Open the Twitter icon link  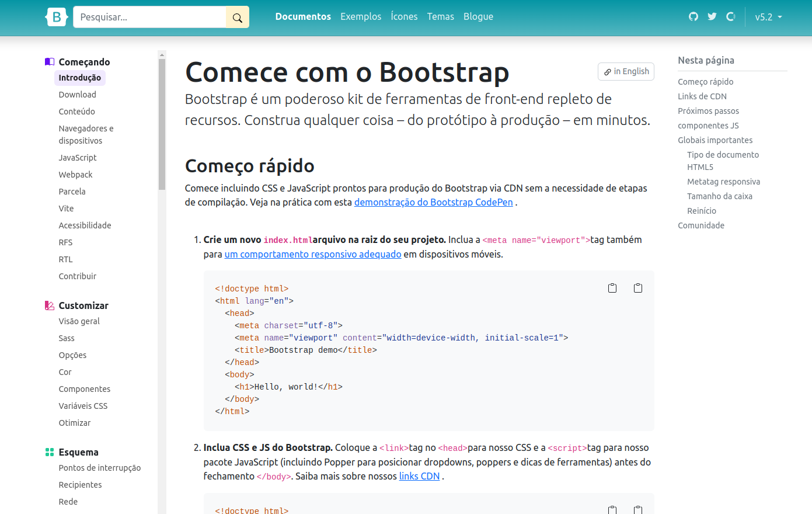(712, 16)
